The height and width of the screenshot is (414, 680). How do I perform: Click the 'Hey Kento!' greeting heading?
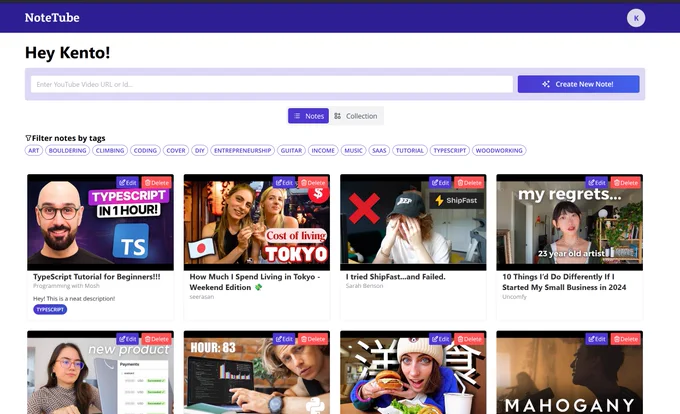pos(68,52)
